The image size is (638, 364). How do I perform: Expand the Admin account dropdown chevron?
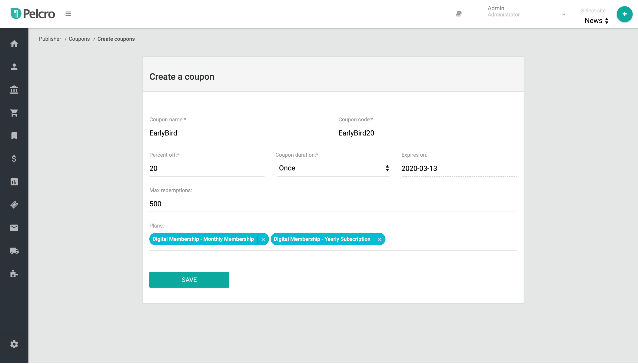coord(563,15)
